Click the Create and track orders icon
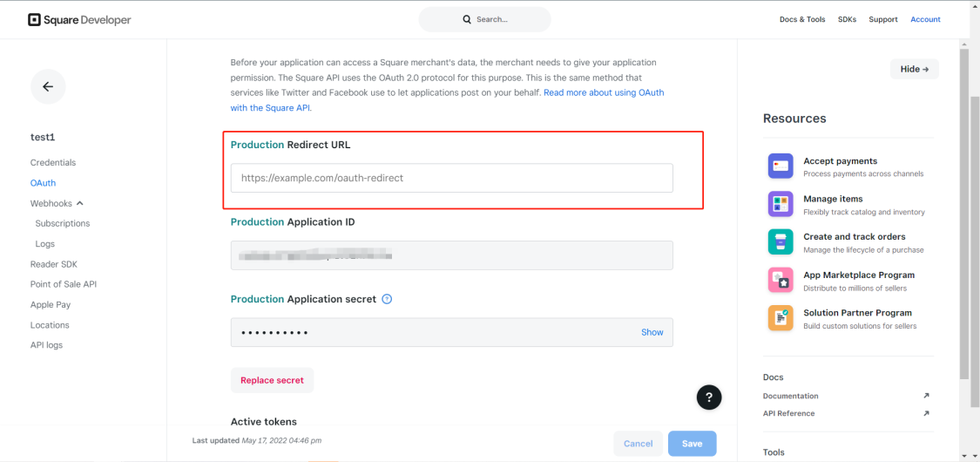Image resolution: width=980 pixels, height=462 pixels. 781,242
